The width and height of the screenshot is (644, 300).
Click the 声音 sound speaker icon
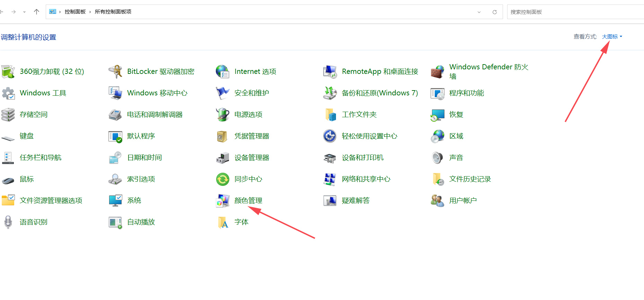point(437,158)
